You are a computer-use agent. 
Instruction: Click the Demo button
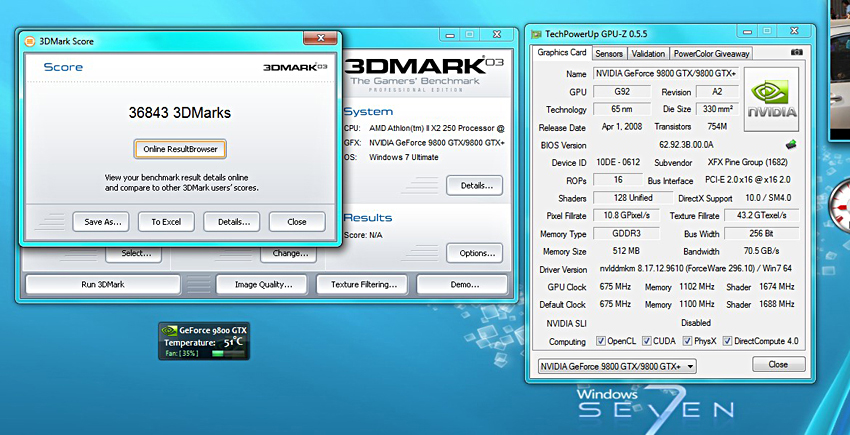coord(462,284)
